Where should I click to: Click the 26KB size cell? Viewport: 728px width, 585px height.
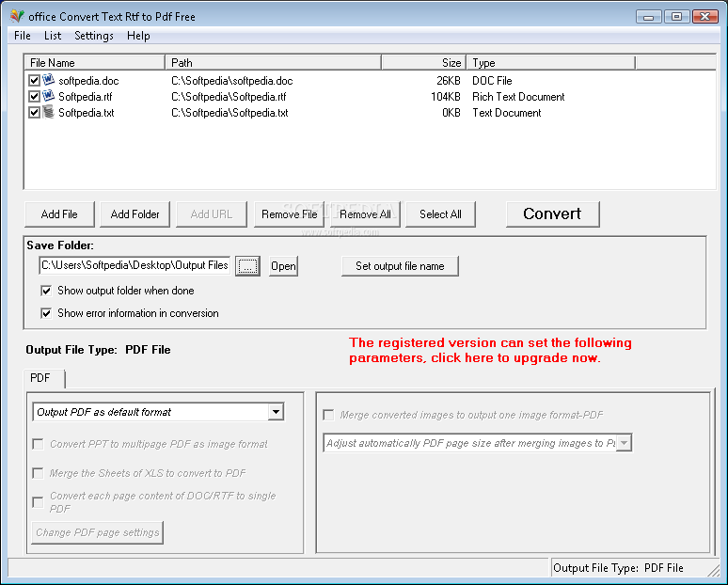coord(449,81)
